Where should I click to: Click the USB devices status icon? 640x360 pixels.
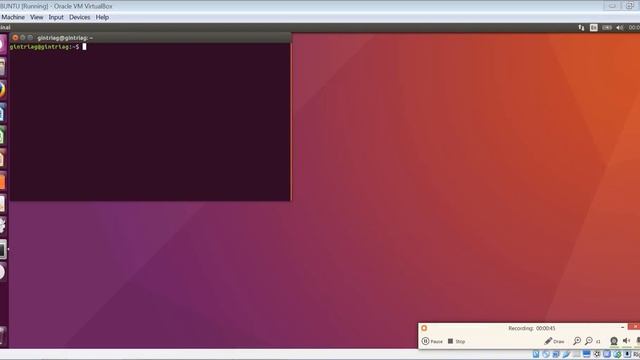click(566, 354)
